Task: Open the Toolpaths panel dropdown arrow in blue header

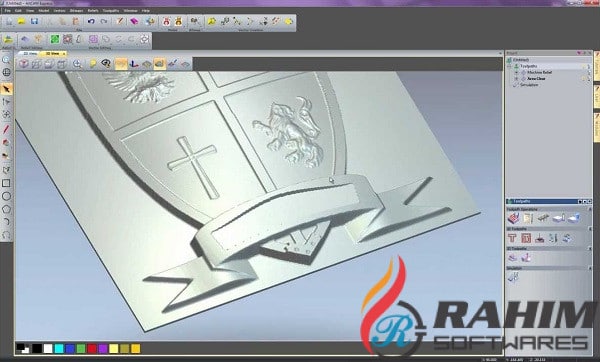Action: tap(580, 201)
